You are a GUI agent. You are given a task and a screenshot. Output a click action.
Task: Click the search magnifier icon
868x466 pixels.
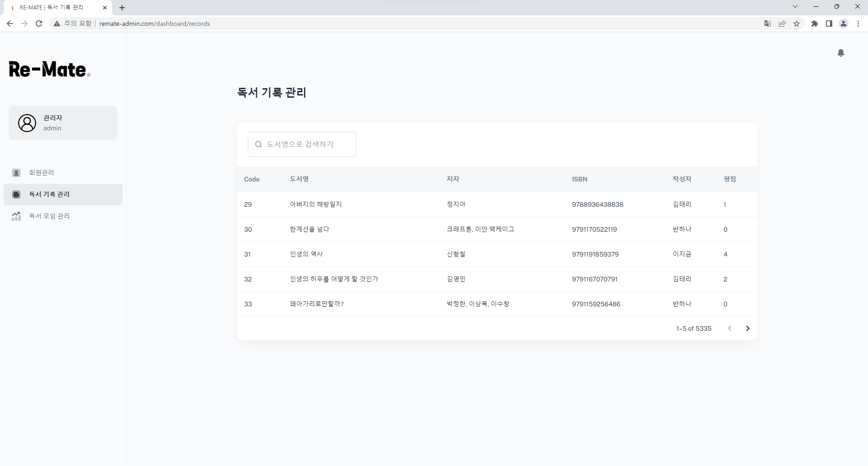pyautogui.click(x=259, y=144)
